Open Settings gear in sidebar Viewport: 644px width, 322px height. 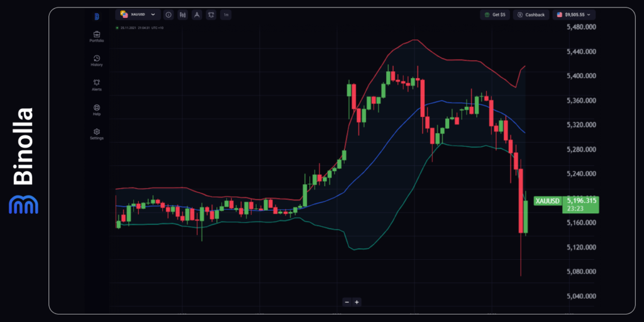(x=97, y=133)
